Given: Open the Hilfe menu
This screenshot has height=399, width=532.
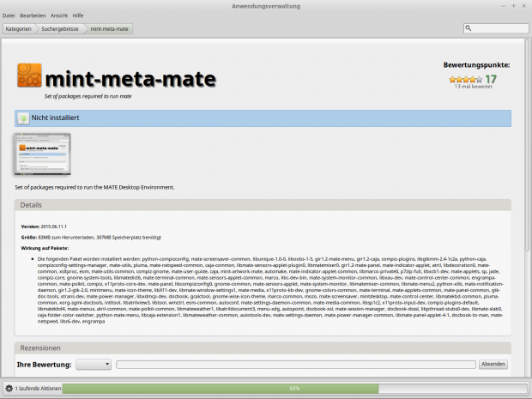Looking at the screenshot, I should tap(78, 15).
